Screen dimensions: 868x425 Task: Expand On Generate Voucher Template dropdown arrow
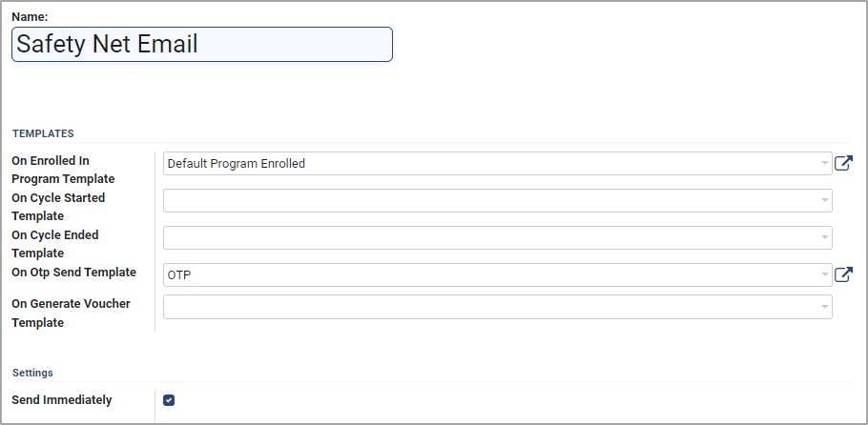[x=825, y=307]
